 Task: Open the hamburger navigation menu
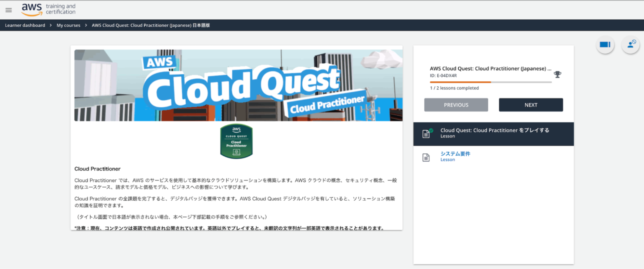(8, 10)
